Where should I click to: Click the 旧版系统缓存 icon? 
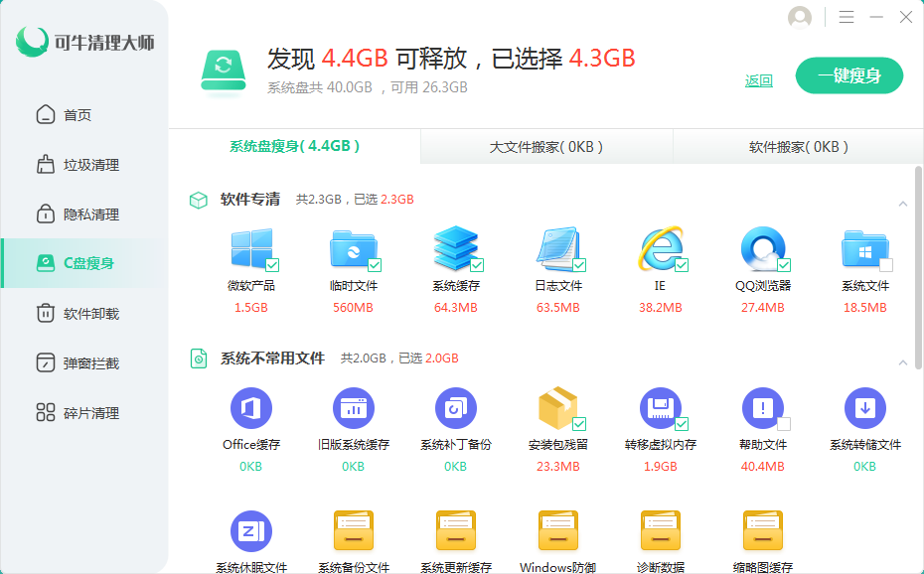coord(354,408)
